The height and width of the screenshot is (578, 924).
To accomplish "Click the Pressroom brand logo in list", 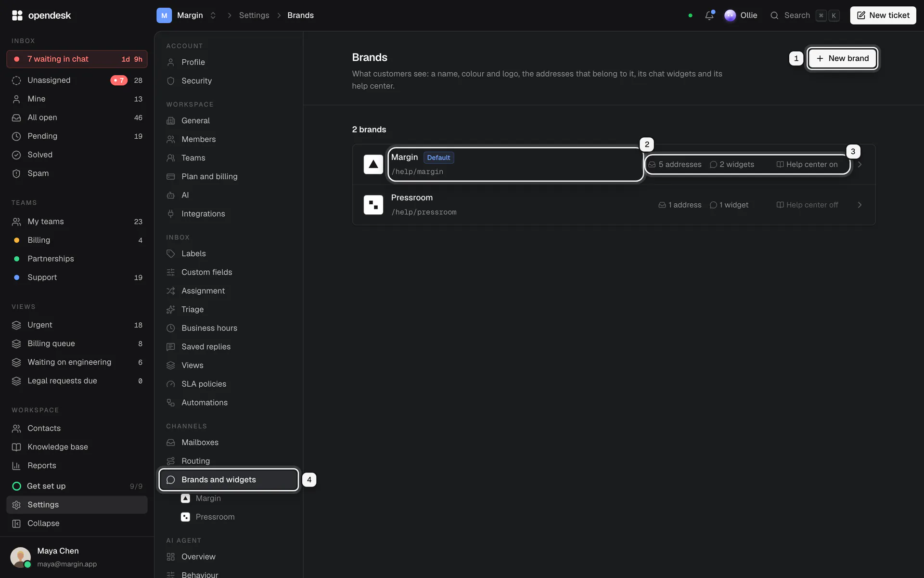I will 373,205.
